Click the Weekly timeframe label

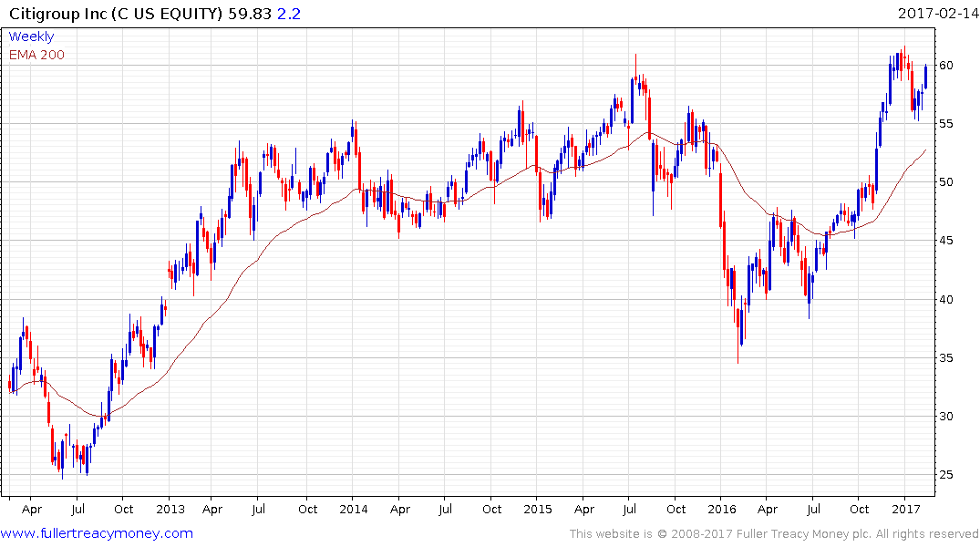tap(31, 36)
